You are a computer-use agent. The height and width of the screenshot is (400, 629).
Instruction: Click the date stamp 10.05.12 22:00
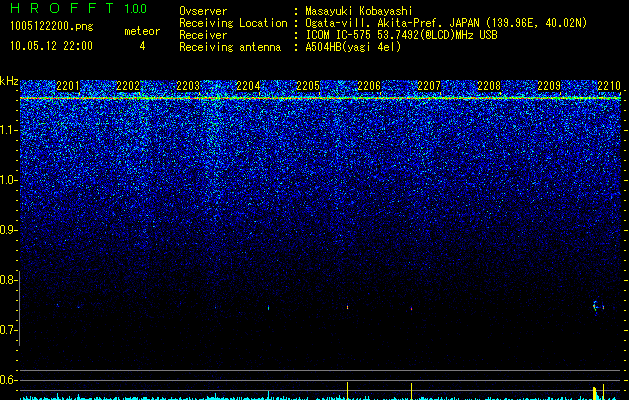click(51, 46)
